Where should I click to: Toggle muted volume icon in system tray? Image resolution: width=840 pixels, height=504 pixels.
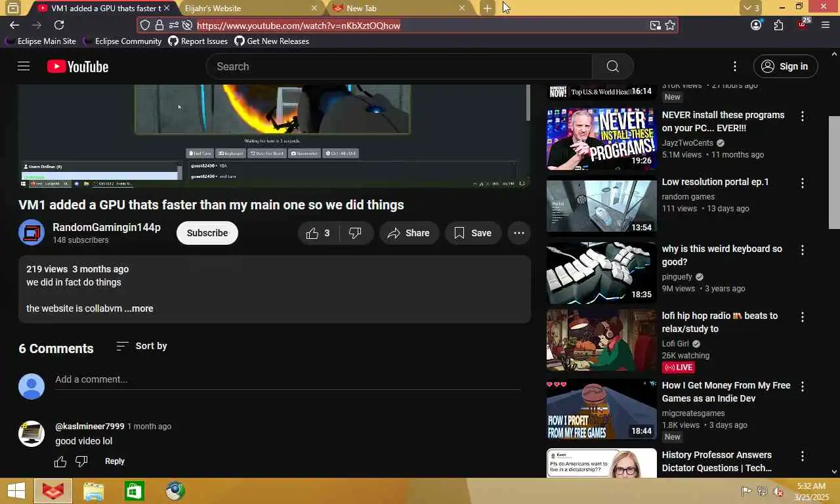click(x=778, y=491)
